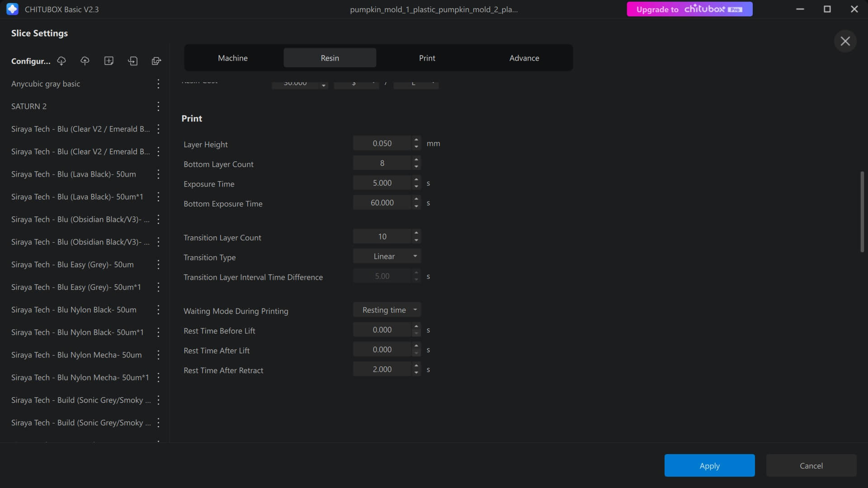
Task: Increase Rest Time After Retract stepper
Action: 416,366
